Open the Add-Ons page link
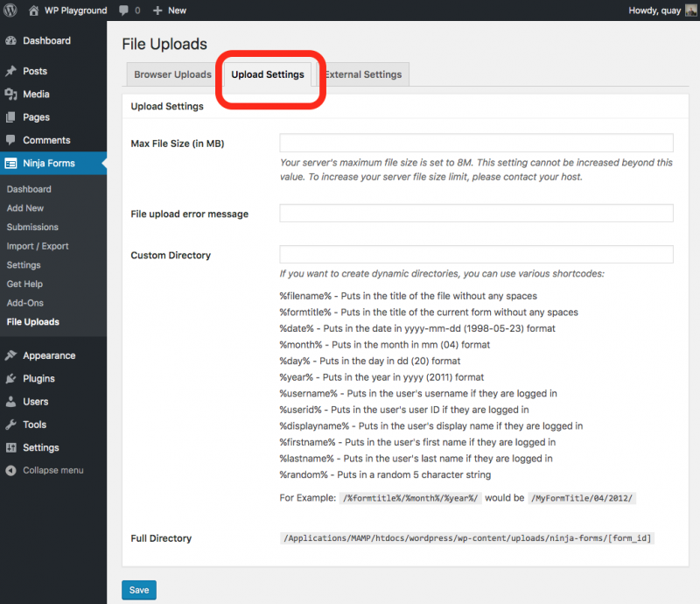 pyautogui.click(x=26, y=302)
